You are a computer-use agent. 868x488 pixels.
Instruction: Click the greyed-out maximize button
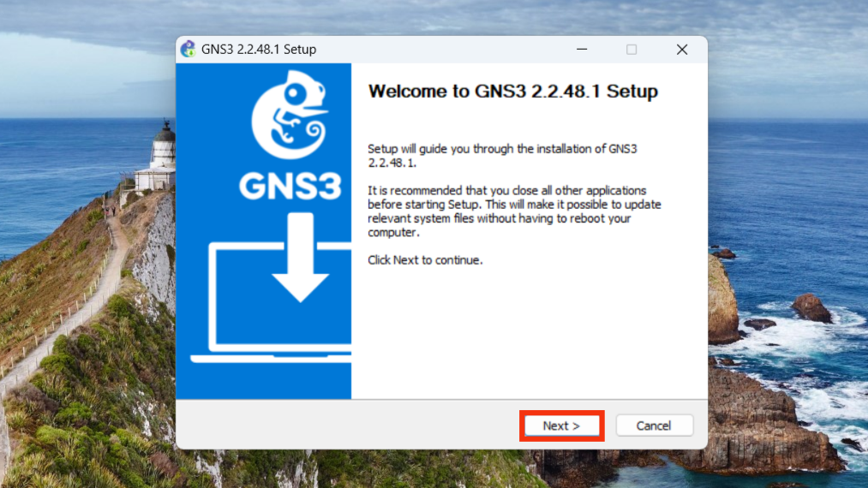click(x=632, y=50)
